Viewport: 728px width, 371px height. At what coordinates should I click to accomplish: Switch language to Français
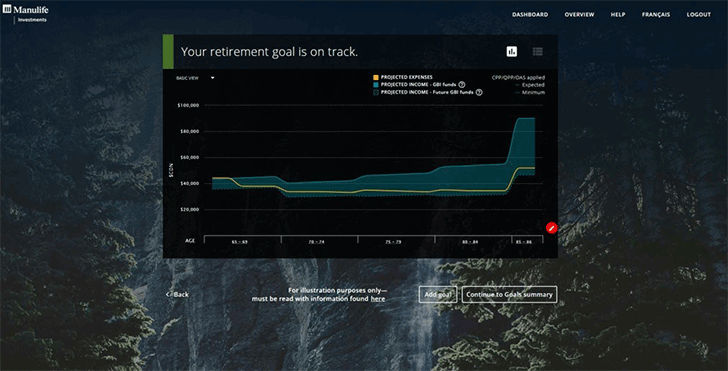pos(656,15)
